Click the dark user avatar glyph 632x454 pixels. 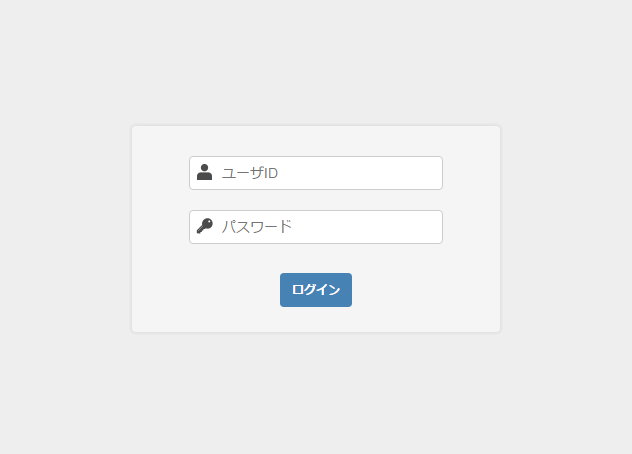[x=204, y=172]
